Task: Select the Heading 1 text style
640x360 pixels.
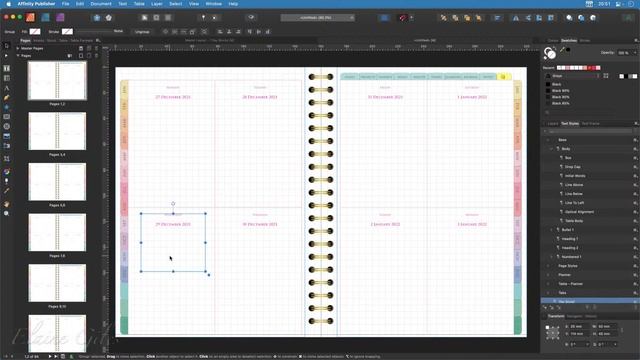Action: (x=569, y=239)
